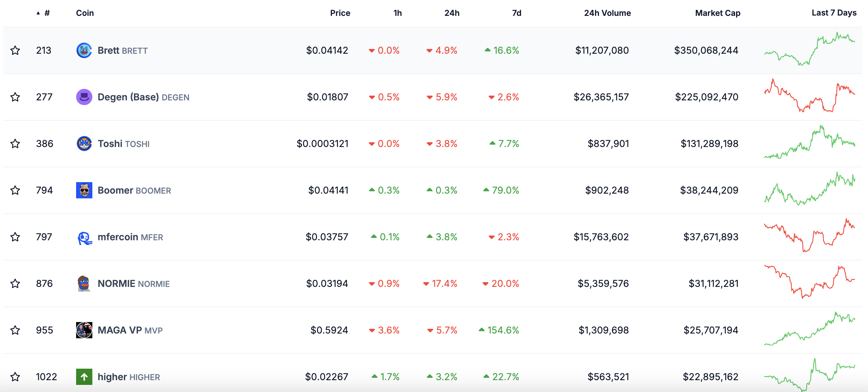Click the higher green arrow logo
The width and height of the screenshot is (868, 392).
84,377
